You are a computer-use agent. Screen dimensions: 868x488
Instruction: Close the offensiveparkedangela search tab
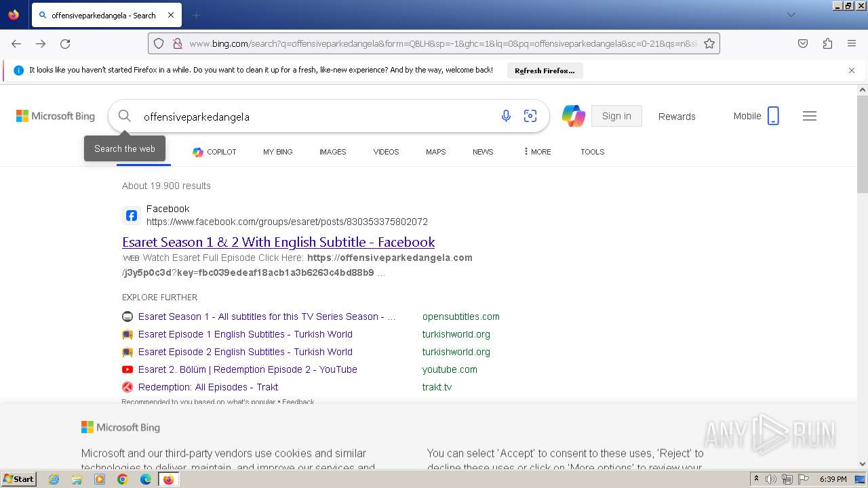click(x=171, y=15)
